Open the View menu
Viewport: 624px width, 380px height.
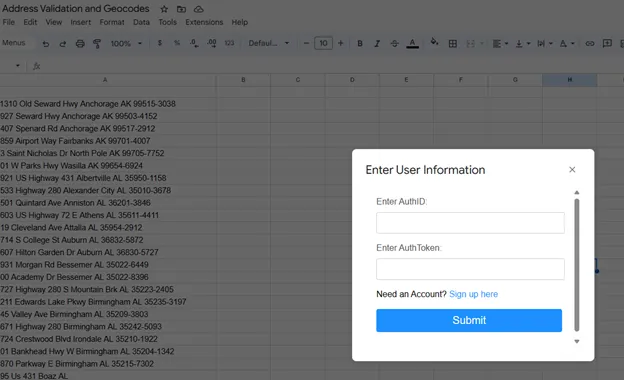tap(54, 22)
